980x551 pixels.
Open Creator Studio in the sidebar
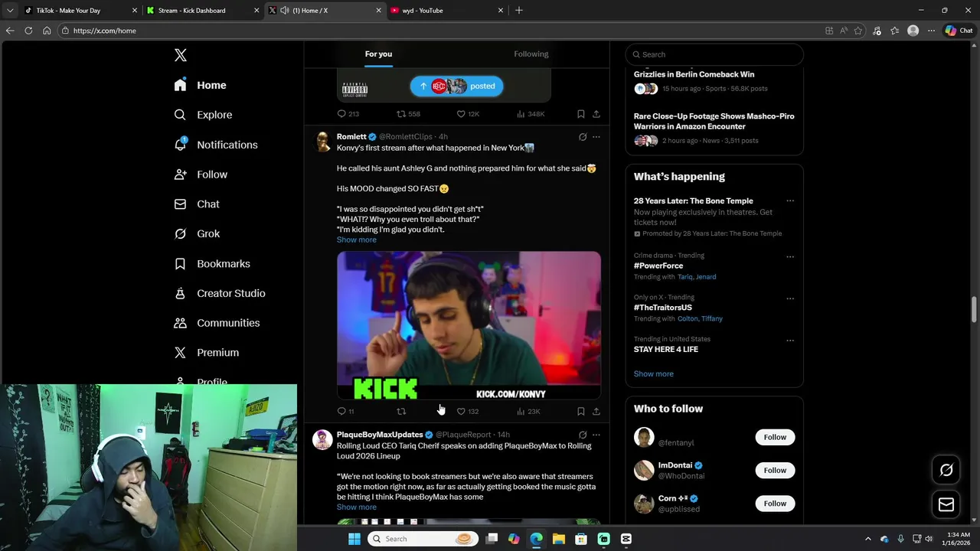point(220,293)
